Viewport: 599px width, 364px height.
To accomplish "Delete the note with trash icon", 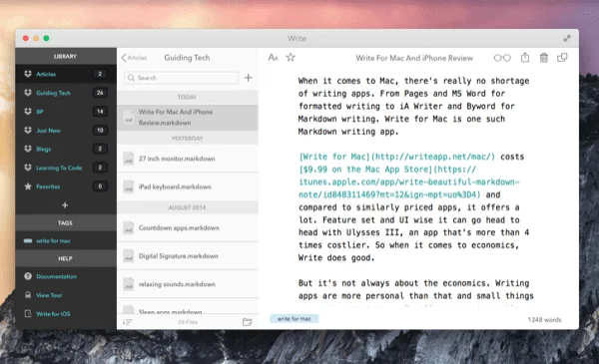I will (544, 58).
